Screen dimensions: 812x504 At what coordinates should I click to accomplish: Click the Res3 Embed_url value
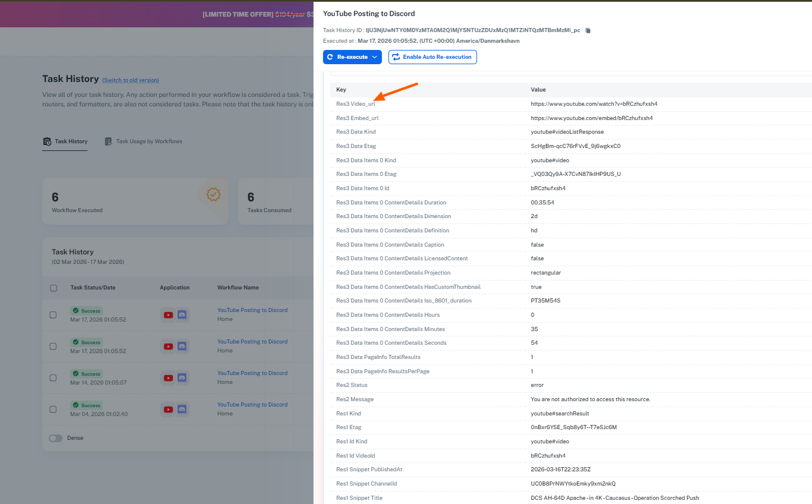pos(591,118)
